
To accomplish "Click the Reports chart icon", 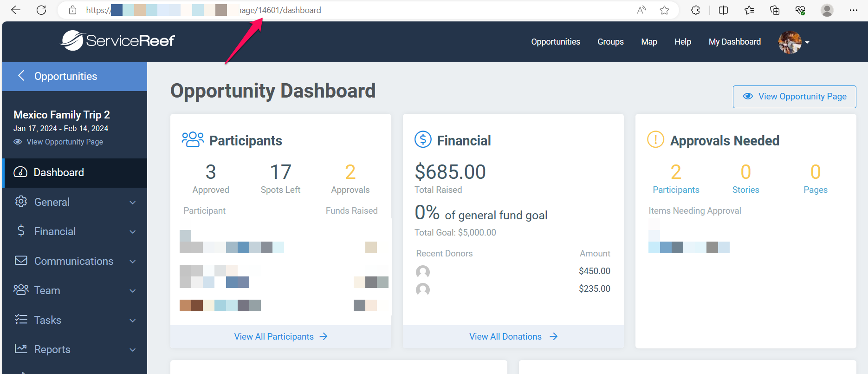I will pos(21,348).
